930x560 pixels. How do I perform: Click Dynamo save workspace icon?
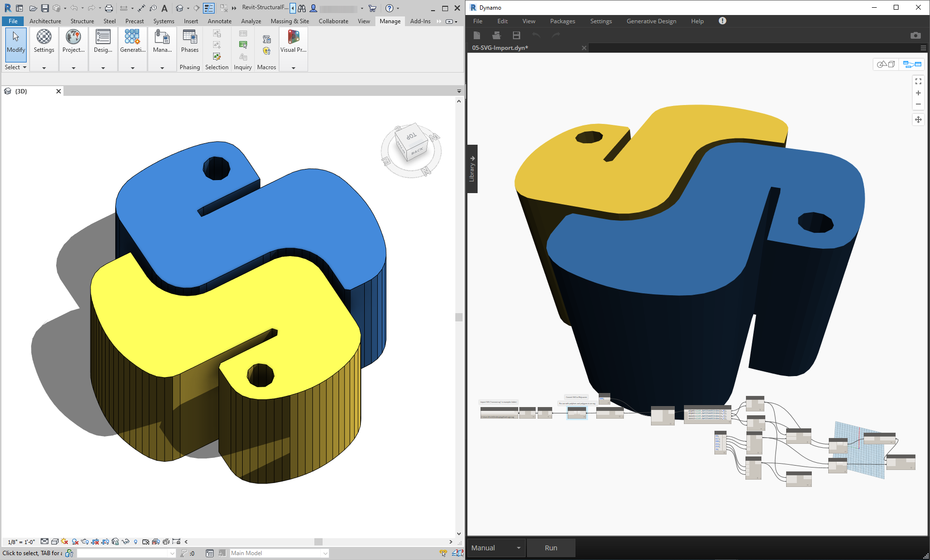point(516,35)
